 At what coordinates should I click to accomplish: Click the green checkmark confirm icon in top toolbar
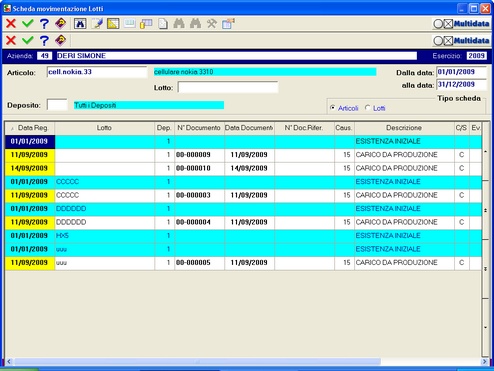[x=28, y=24]
